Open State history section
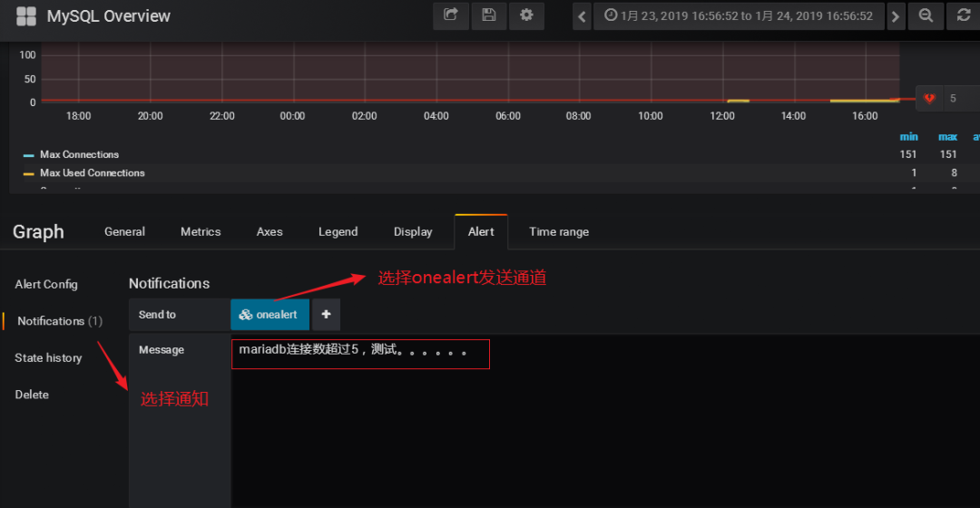The image size is (980, 508). [x=48, y=358]
